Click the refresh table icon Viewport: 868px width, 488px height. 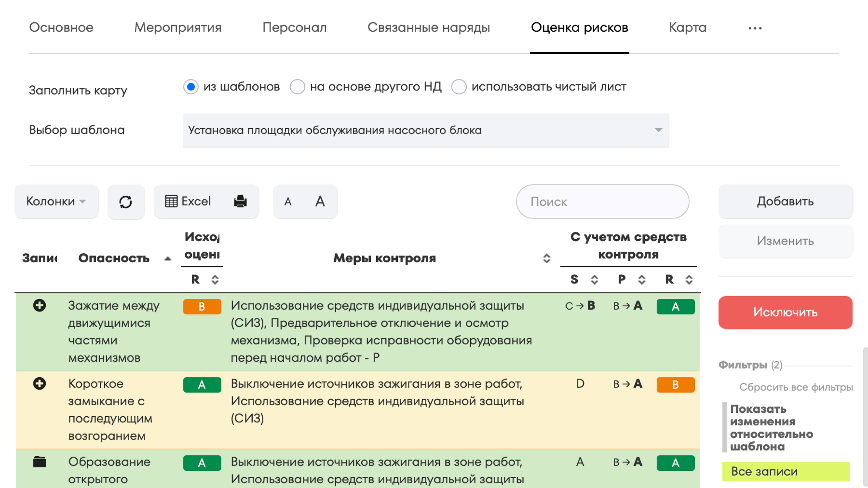point(126,202)
